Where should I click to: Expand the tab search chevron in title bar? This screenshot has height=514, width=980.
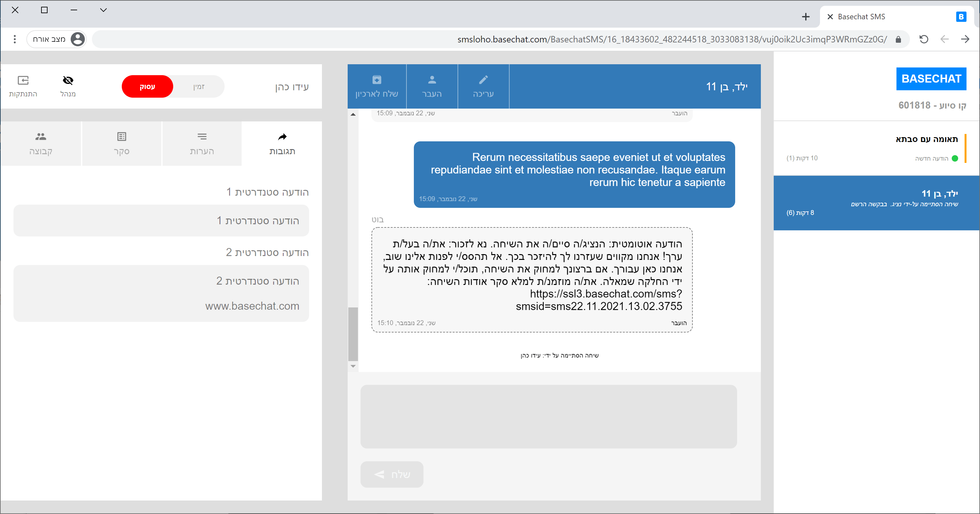(x=103, y=10)
